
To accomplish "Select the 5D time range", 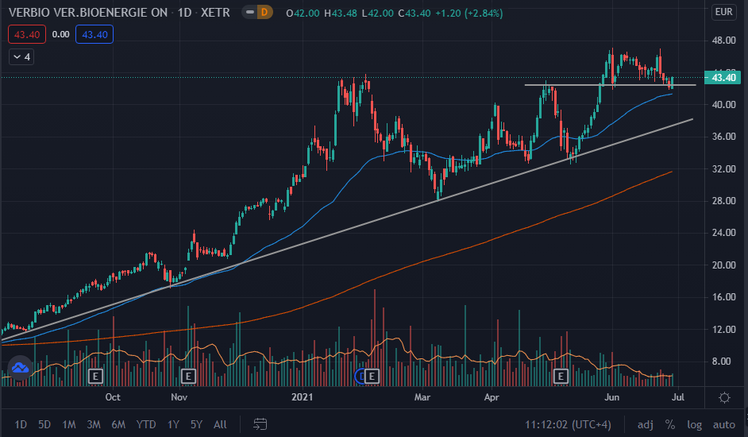I will [x=44, y=424].
